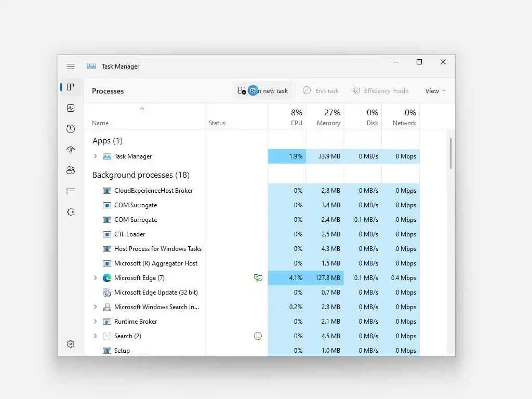Viewport: 532px width, 399px height.
Task: Minimize the Task Manager window
Action: [x=396, y=62]
